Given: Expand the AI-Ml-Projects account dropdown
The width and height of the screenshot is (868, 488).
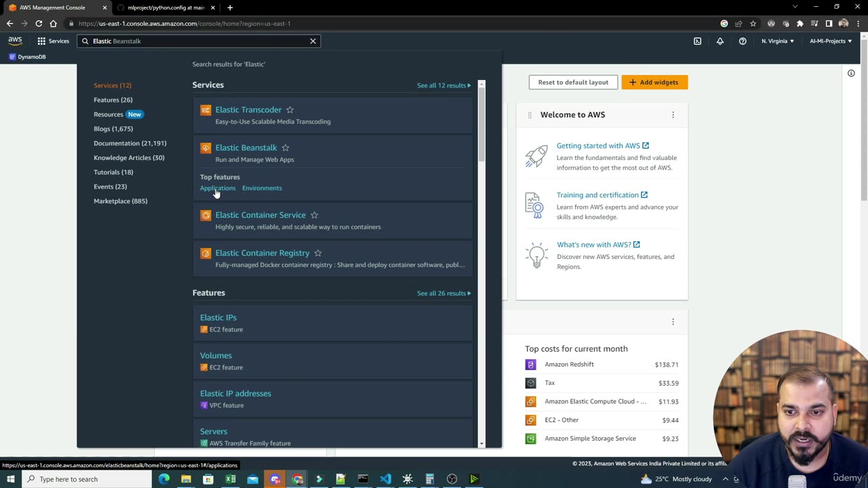Looking at the screenshot, I should click(x=831, y=41).
